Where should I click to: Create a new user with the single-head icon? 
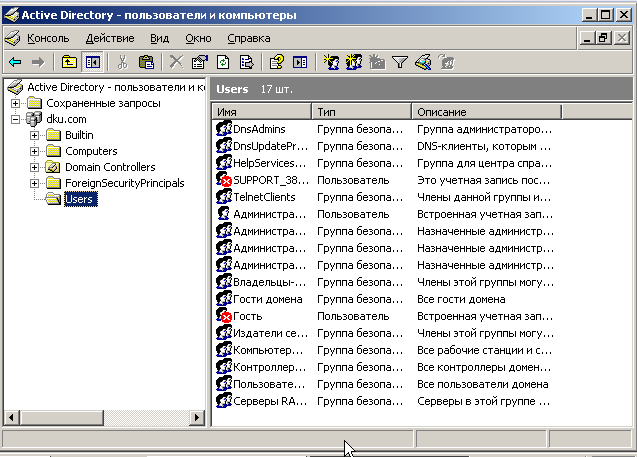pyautogui.click(x=331, y=62)
